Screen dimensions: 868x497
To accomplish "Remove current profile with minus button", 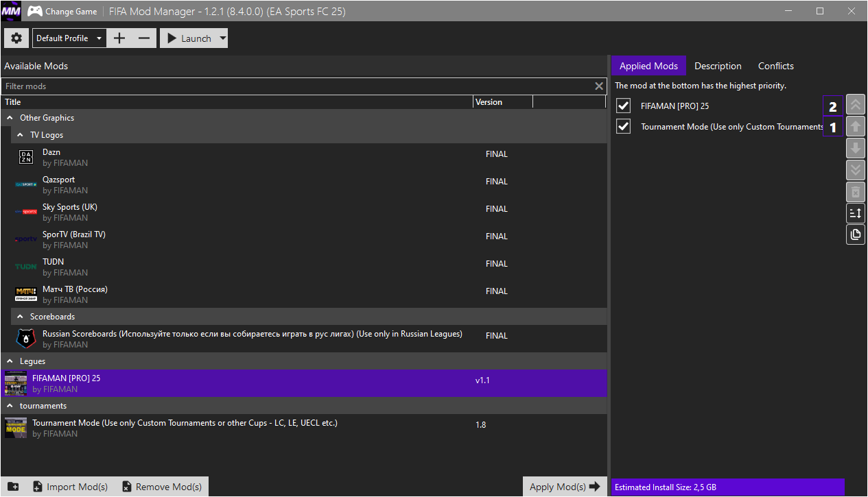I will click(143, 38).
